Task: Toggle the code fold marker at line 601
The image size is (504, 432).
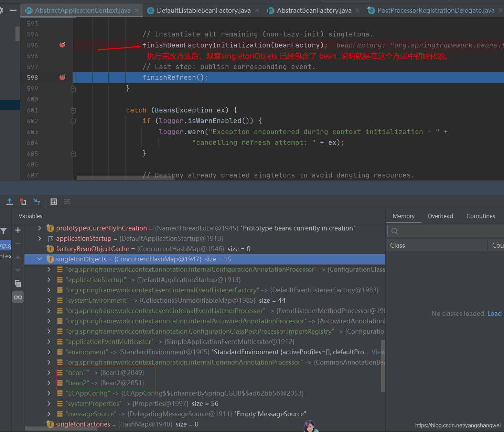Action: (73, 110)
